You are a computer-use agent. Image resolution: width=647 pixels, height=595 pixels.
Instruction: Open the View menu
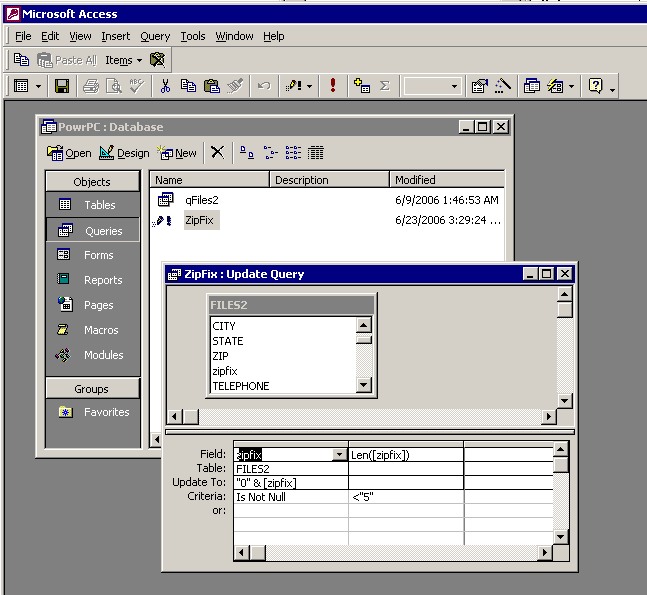(80, 36)
